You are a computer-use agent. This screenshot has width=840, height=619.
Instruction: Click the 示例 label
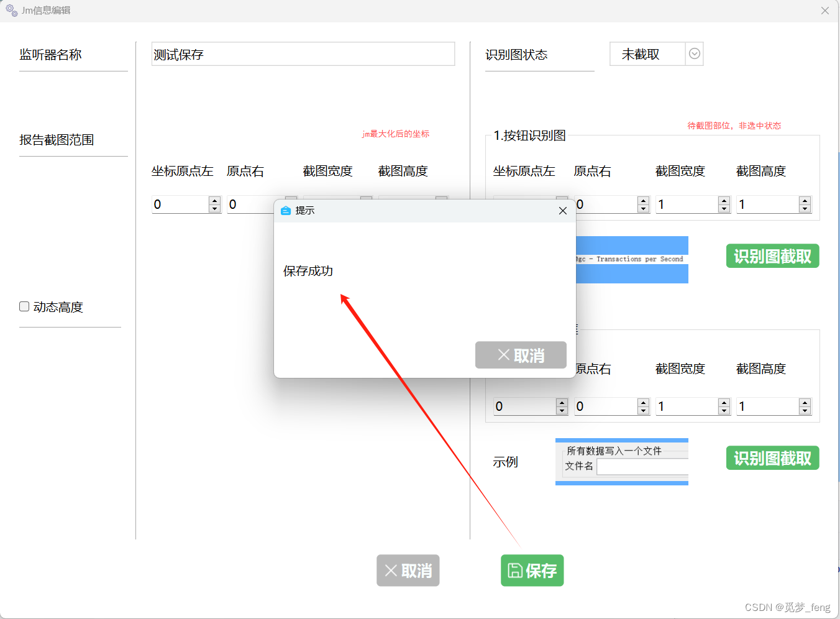[505, 462]
